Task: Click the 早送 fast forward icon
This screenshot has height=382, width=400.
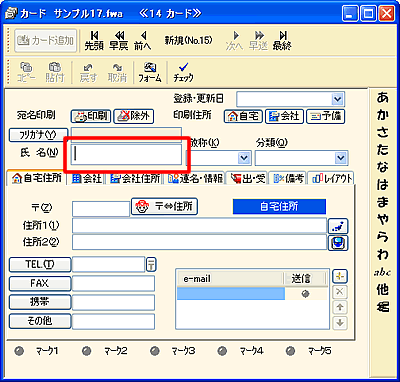Action: [258, 41]
